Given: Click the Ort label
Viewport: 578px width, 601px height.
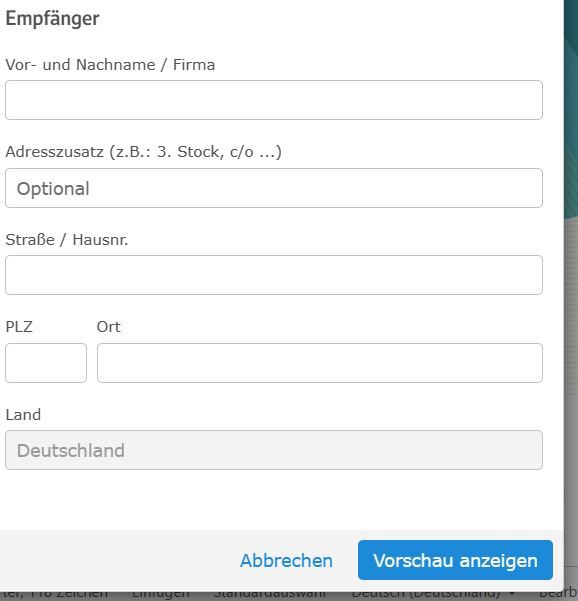Looking at the screenshot, I should click(108, 327).
